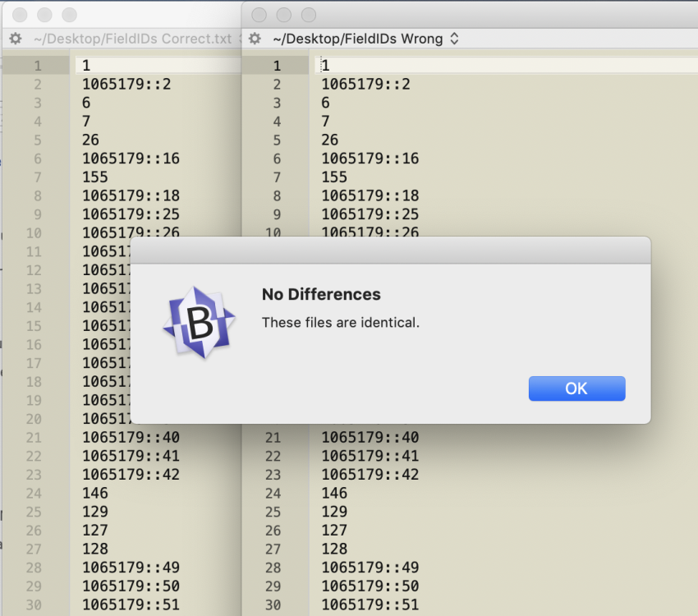Place cursor on 1065179::42 in right window

point(370,474)
